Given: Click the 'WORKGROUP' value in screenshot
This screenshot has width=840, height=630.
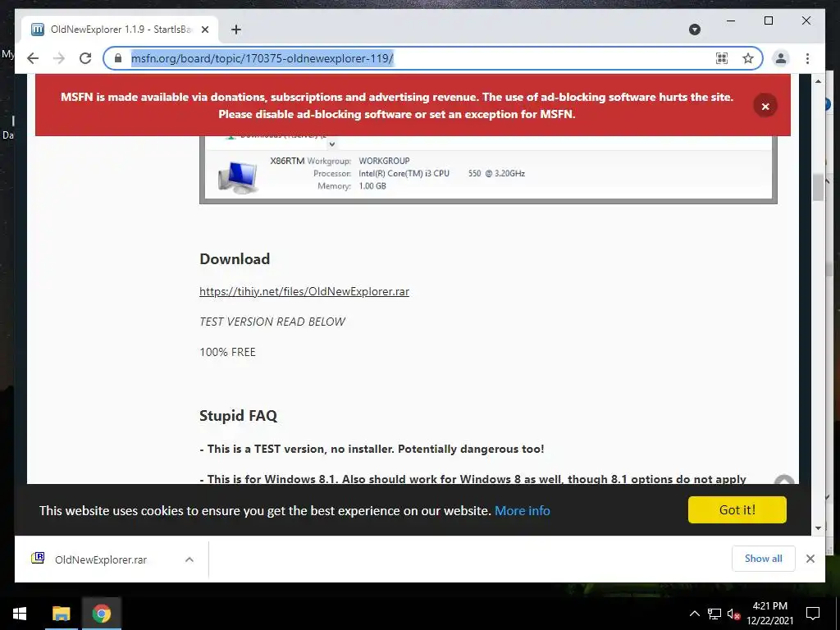Looking at the screenshot, I should tap(384, 161).
